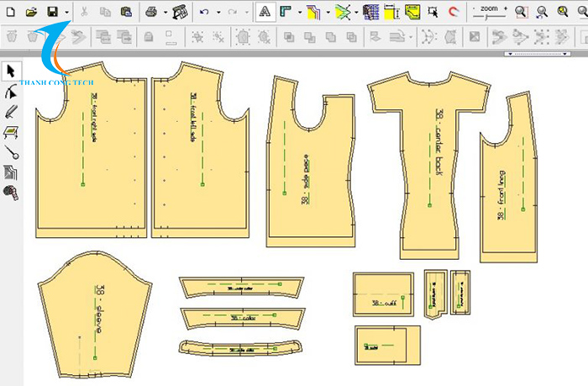Open the printer dropdown arrow
Screen dimensions: 588x386
(165, 13)
